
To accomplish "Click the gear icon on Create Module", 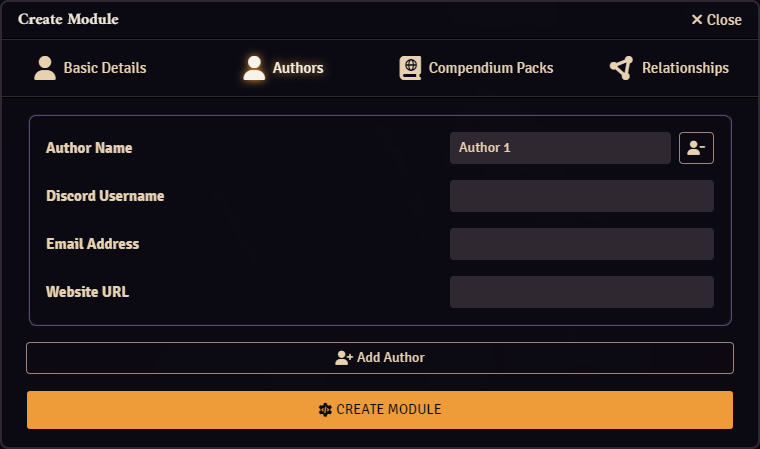I will (325, 410).
